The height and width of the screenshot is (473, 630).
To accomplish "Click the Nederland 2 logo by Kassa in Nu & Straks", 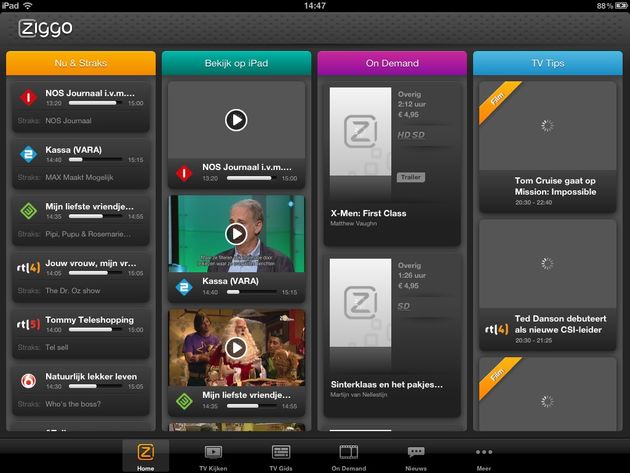I will click(x=29, y=154).
